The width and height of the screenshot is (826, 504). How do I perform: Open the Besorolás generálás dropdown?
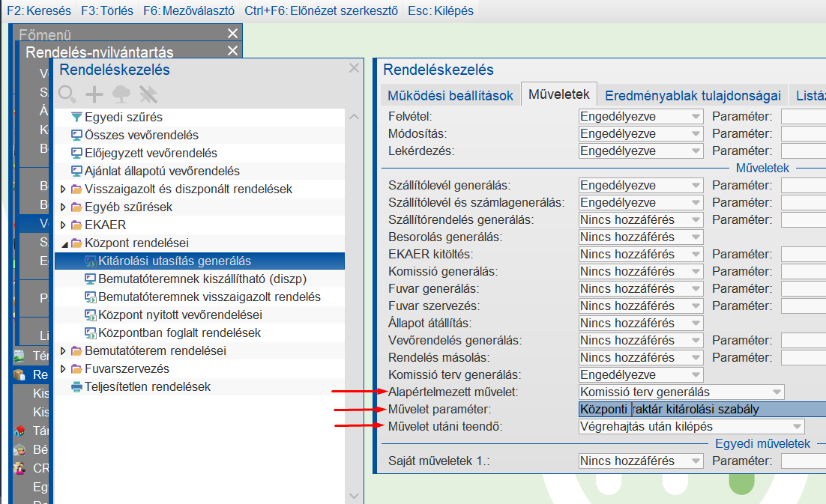tap(641, 237)
